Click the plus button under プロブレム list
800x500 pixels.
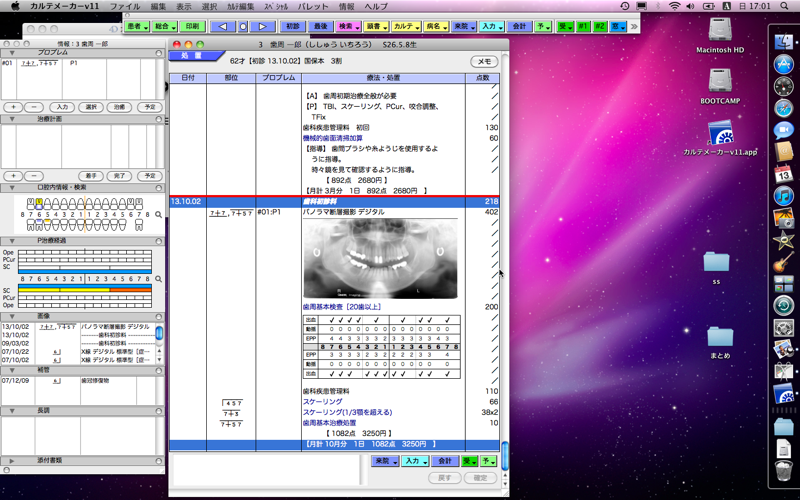click(13, 105)
